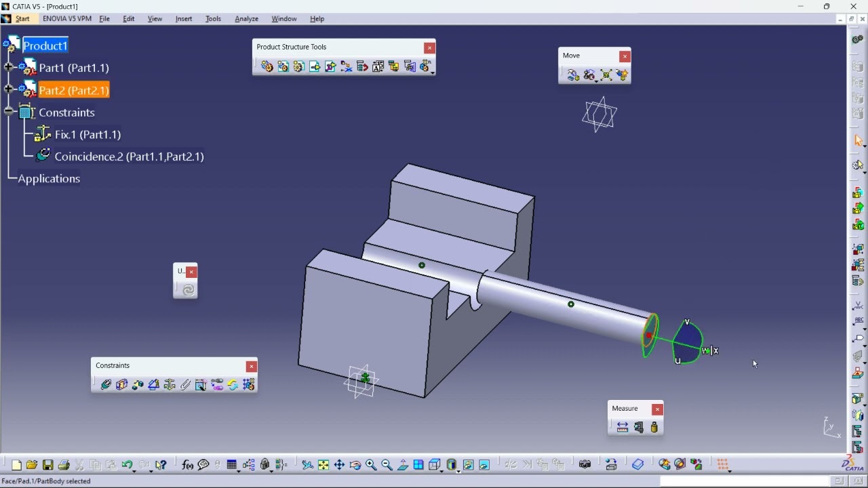
Task: Select the Fix Component anchor icon
Action: [170, 385]
